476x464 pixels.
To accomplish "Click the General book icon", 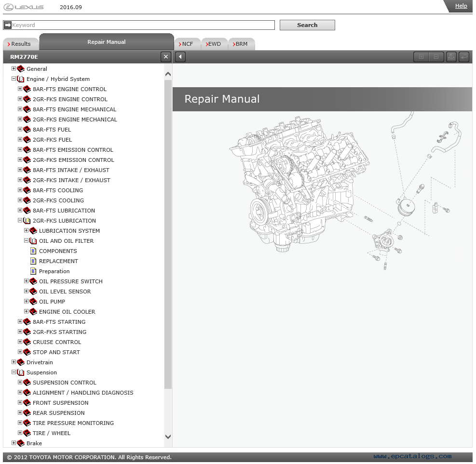I will point(21,69).
